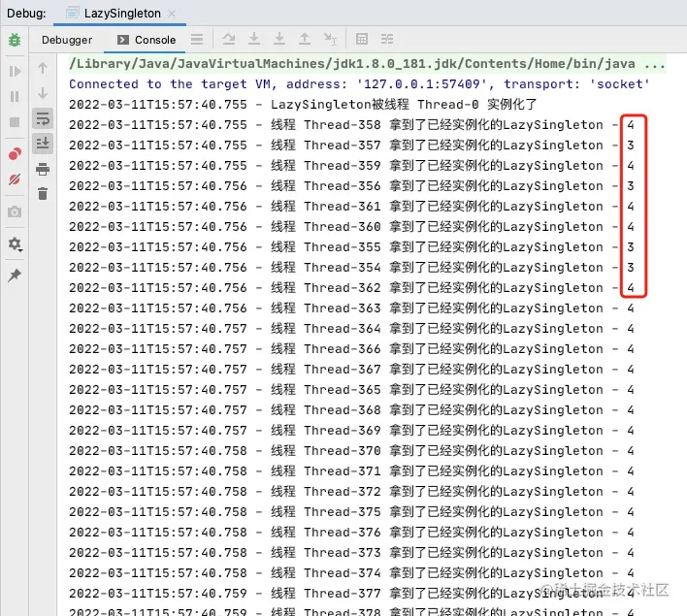Click the Step Over toolbar icon

[x=228, y=39]
